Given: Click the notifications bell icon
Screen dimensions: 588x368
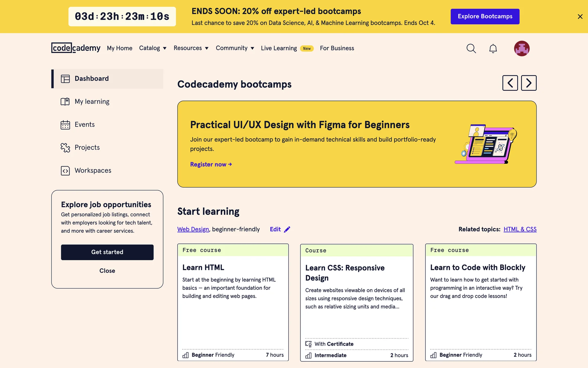Looking at the screenshot, I should click(x=493, y=48).
